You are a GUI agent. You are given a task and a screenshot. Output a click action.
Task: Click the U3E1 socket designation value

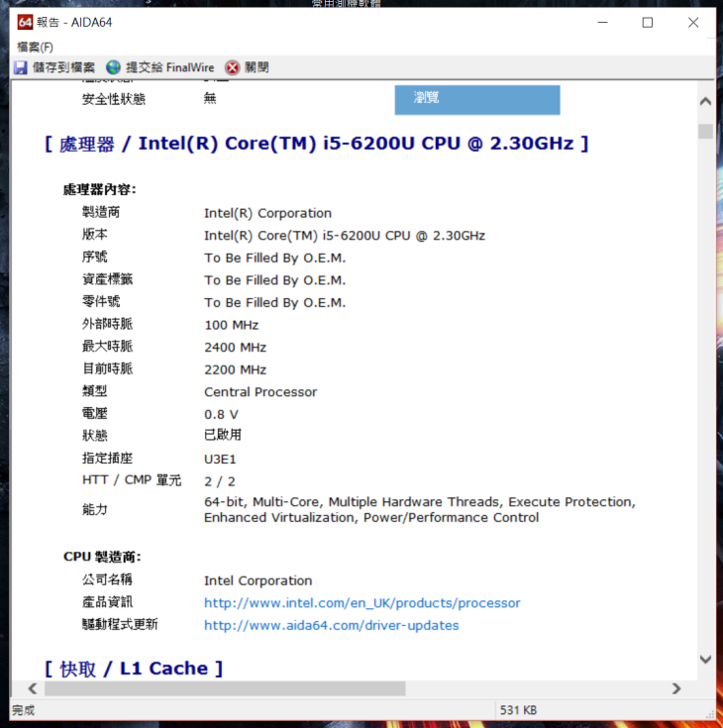coord(220,460)
